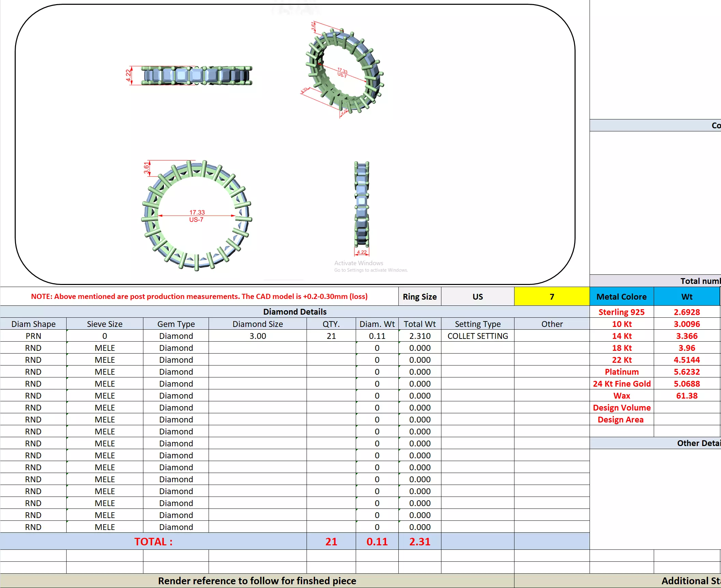
Task: Select the Design Volume label cell
Action: [x=621, y=407]
